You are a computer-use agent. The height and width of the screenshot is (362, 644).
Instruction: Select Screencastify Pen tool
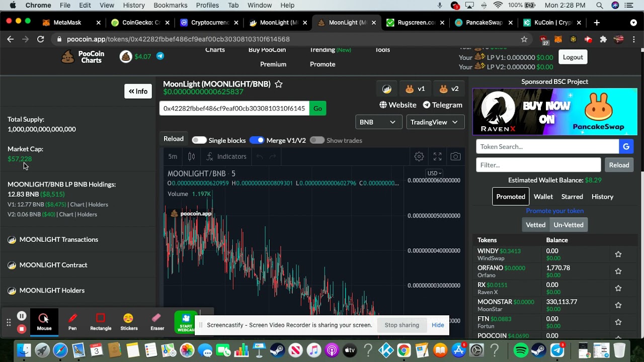click(72, 322)
